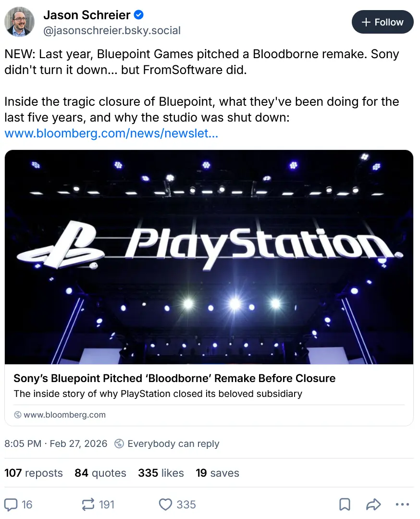View the 335 likes list

point(161,473)
